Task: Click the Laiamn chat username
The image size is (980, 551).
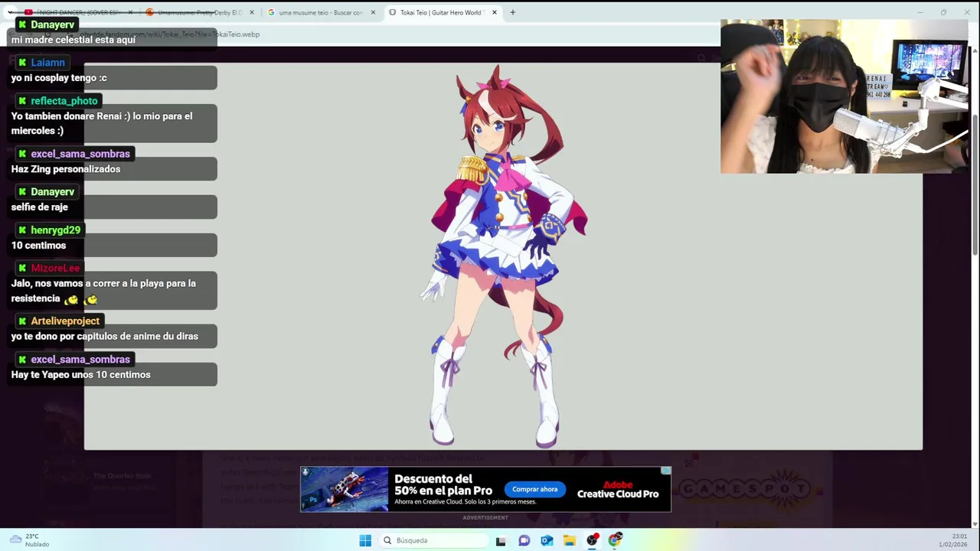Action: [x=47, y=63]
